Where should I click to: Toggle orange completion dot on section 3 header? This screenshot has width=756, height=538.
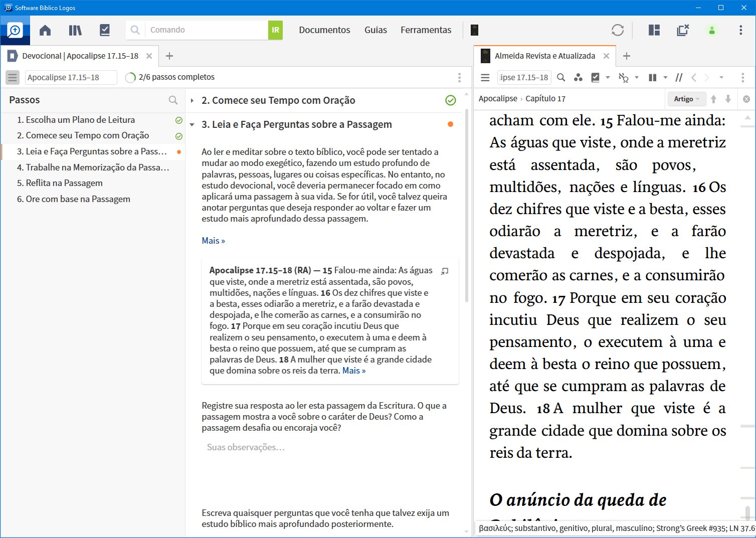click(450, 124)
